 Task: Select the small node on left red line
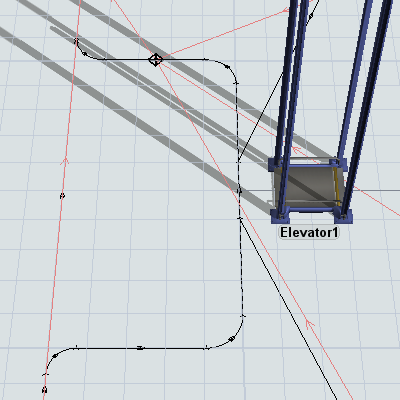click(x=62, y=196)
